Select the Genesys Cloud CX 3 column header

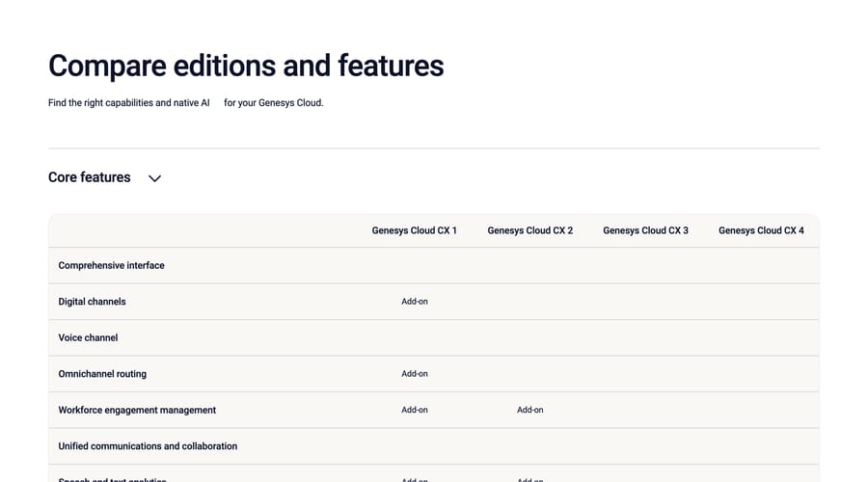coord(645,230)
